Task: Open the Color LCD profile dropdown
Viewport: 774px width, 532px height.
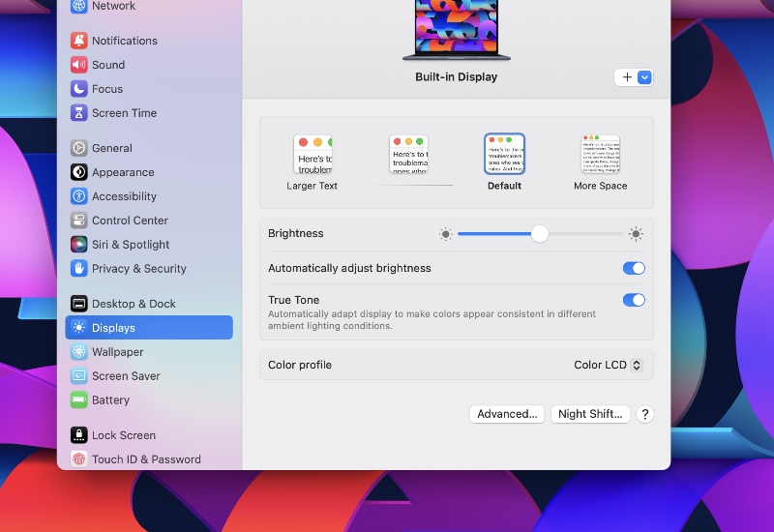Action: tap(608, 365)
